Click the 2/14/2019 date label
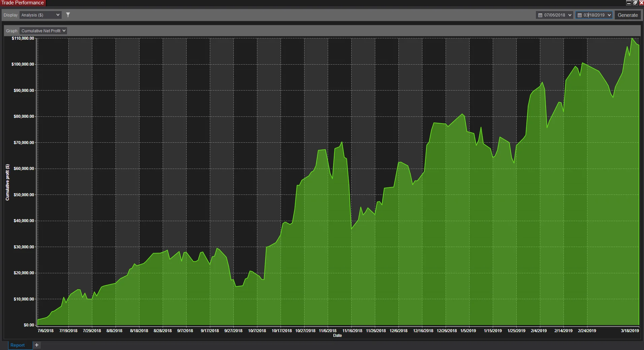 click(x=563, y=331)
